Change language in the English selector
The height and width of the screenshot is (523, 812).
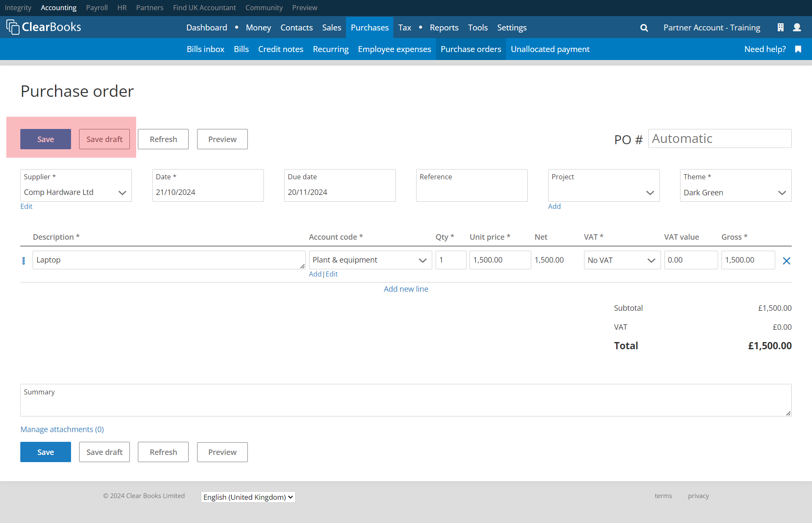[x=248, y=497]
